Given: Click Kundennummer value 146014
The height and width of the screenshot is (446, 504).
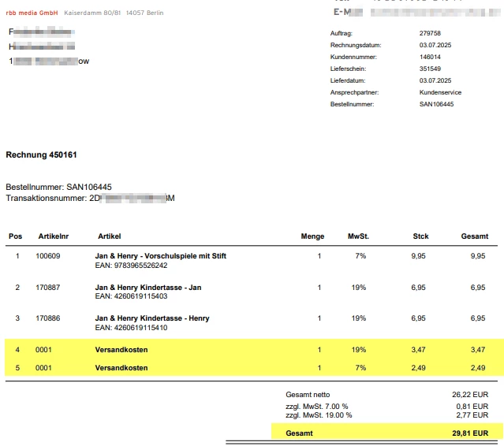Looking at the screenshot, I should [x=430, y=58].
